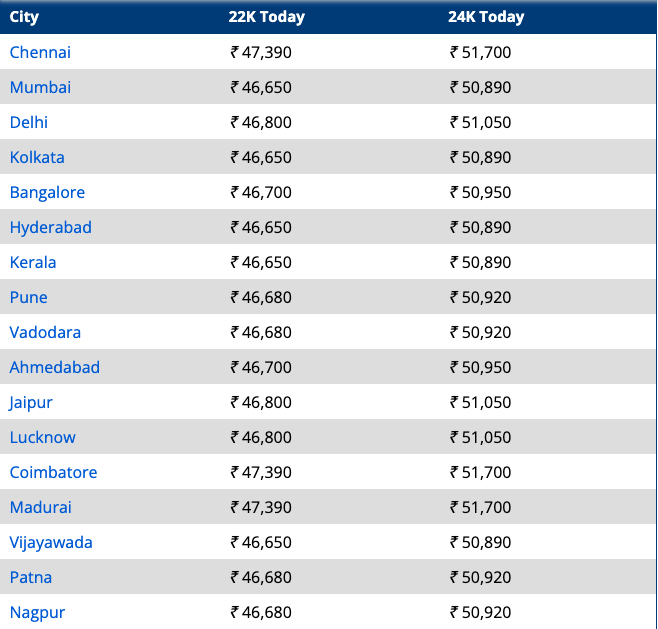Open the Ahmedabad city link
The height and width of the screenshot is (629, 658).
[x=55, y=367]
